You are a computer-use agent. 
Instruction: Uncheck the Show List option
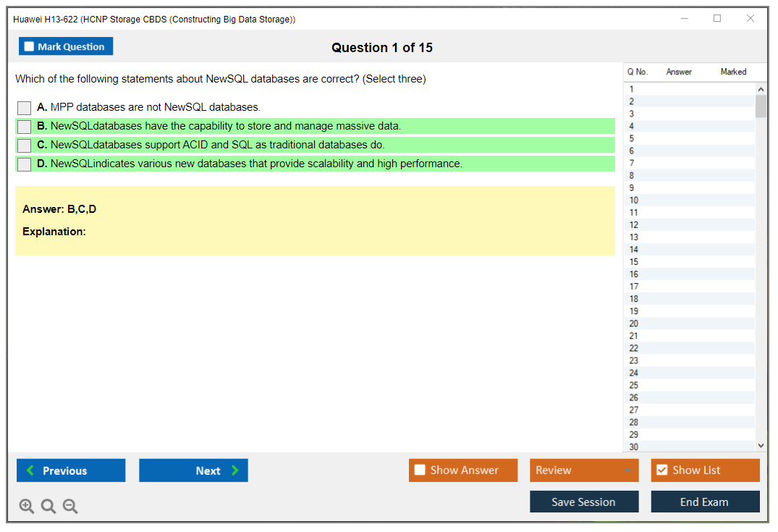tap(662, 470)
